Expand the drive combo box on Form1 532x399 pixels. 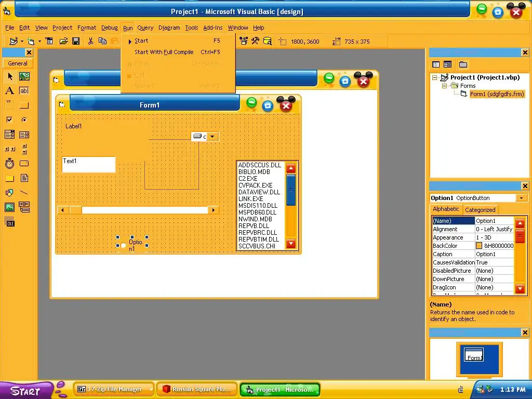pyautogui.click(x=212, y=137)
